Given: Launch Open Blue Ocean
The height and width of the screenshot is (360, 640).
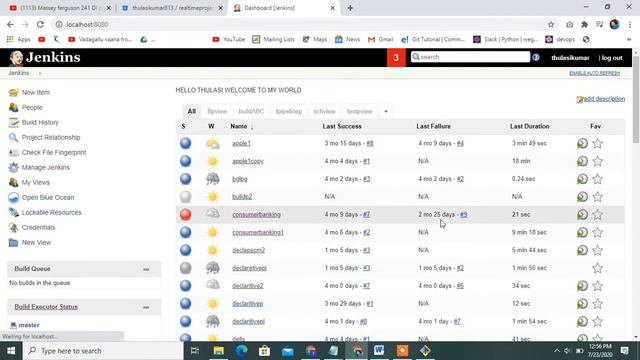Looking at the screenshot, I should pyautogui.click(x=48, y=198).
